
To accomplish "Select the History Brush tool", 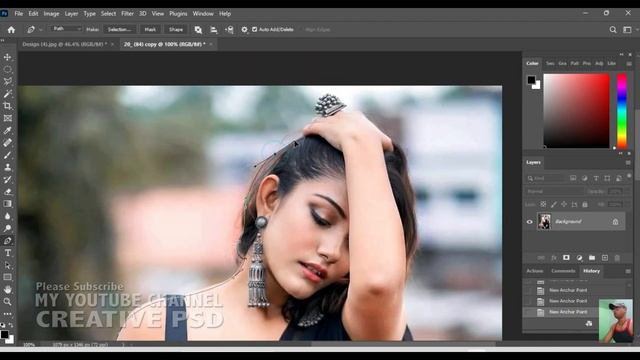I will click(7, 180).
